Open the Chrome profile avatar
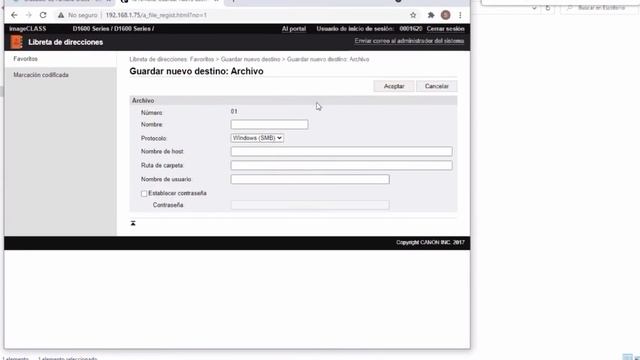This screenshot has width=640, height=360. 445,15
